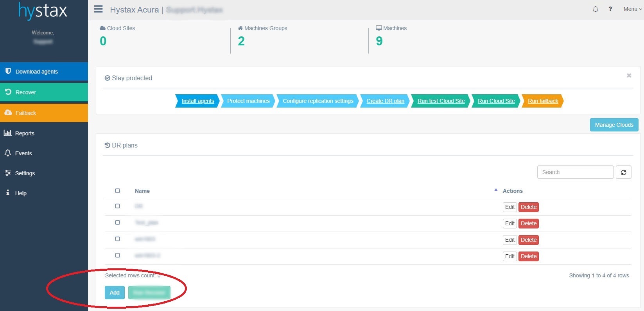Click the Machines Groups icon
This screenshot has height=311, width=644.
[x=240, y=28]
